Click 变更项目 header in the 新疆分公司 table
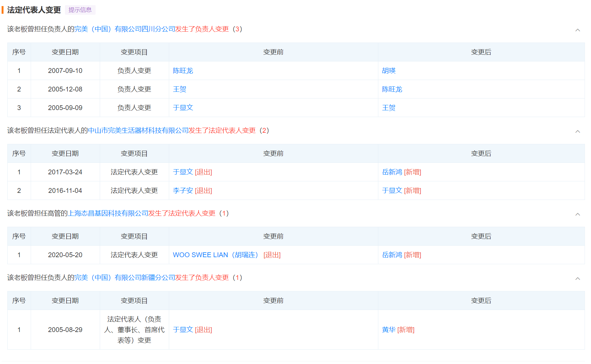 click(x=134, y=301)
